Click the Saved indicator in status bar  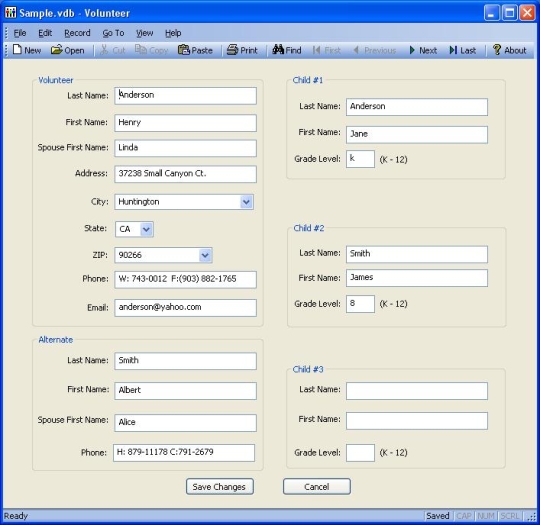(438, 516)
